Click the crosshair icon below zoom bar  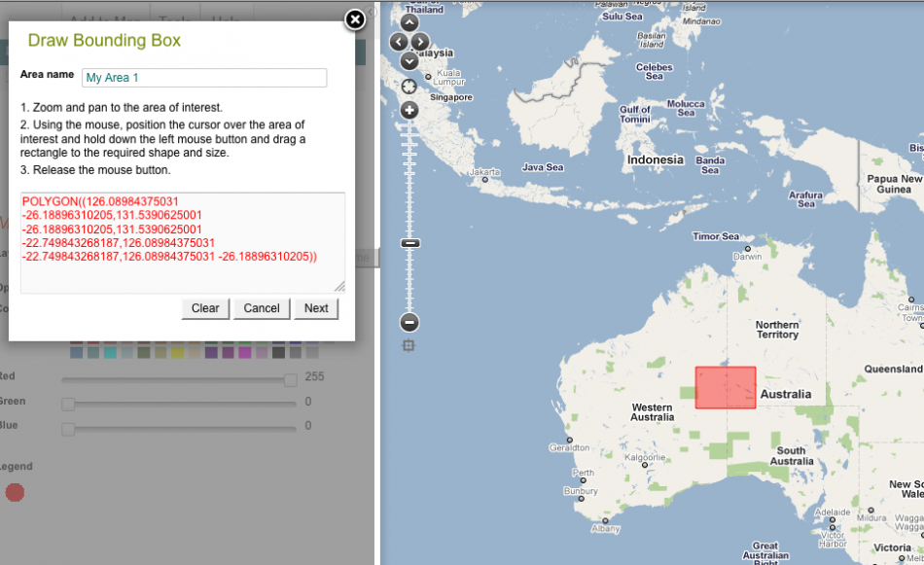coord(409,346)
